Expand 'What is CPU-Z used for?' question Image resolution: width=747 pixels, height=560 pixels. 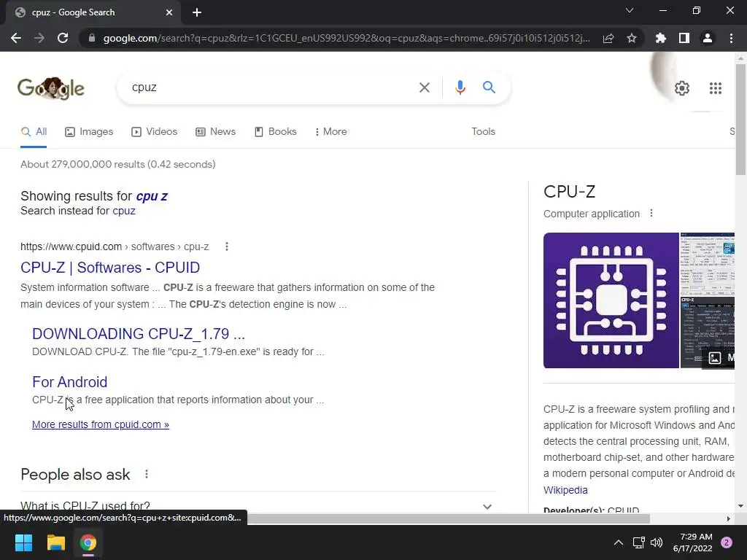(x=258, y=506)
